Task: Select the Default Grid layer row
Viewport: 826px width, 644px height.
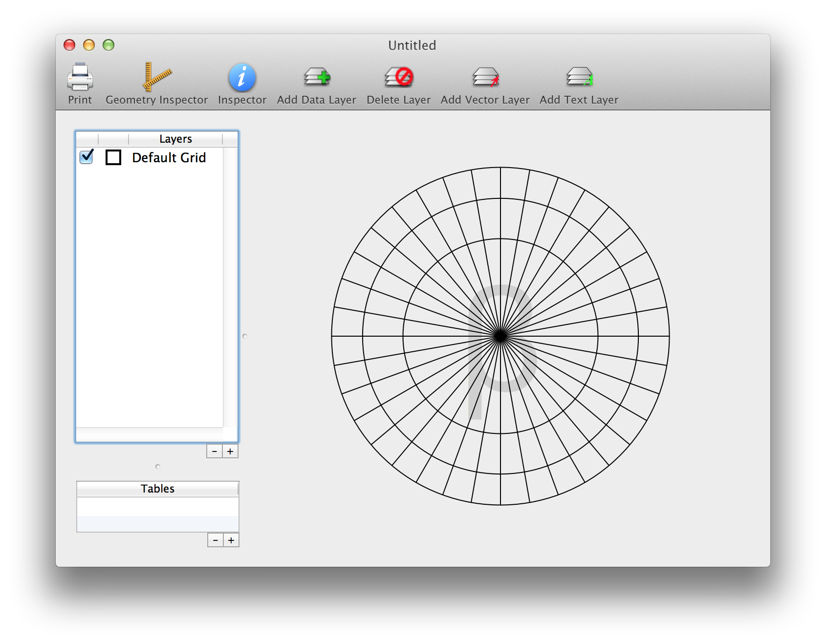Action: [150, 157]
